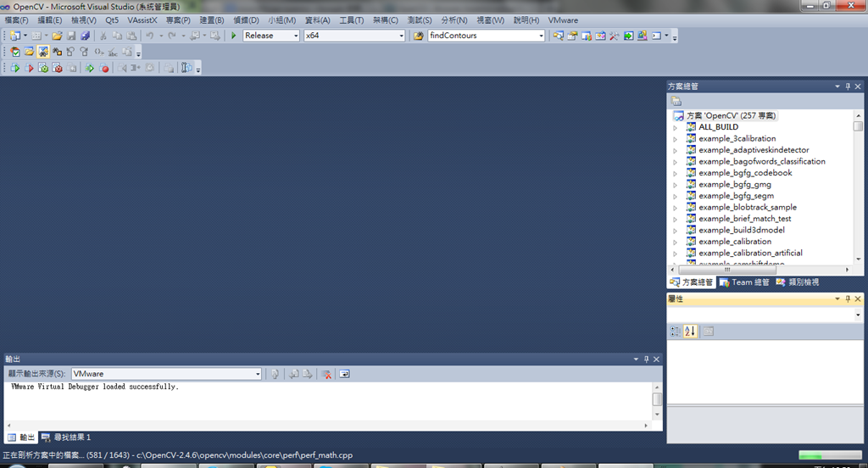The image size is (868, 468).
Task: Click the VMware attach-to-process green gear icon
Action: point(43,68)
